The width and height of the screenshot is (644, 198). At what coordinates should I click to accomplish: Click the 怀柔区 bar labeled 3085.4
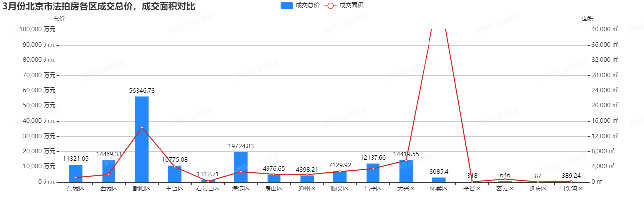point(439,180)
